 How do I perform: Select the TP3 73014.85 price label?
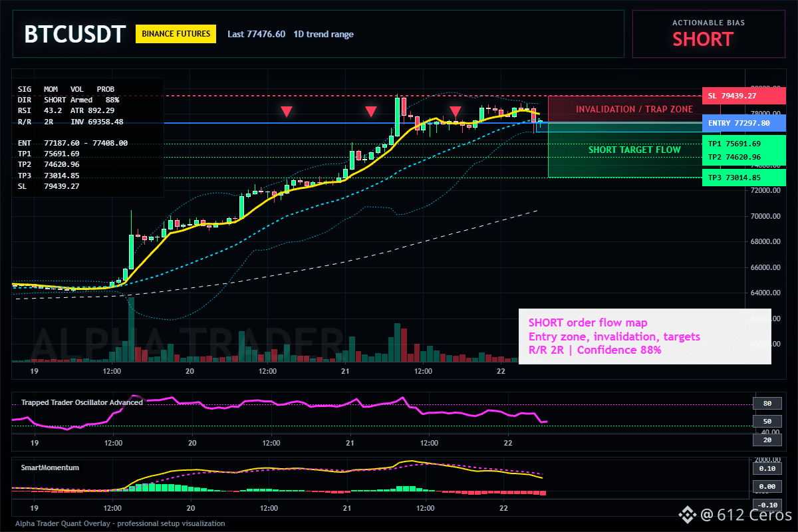click(x=743, y=178)
